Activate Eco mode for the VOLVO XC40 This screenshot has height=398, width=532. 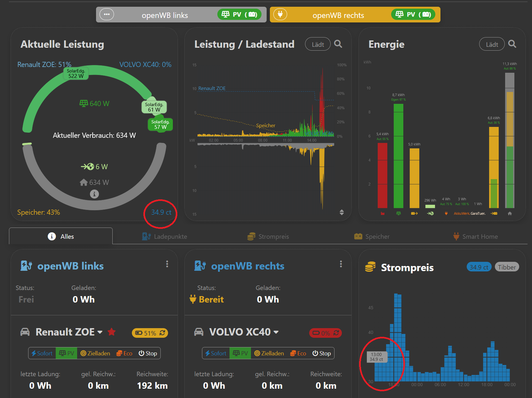point(298,353)
